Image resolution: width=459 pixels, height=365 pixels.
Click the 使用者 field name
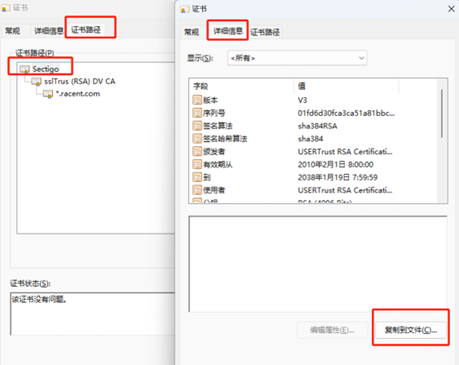point(214,190)
